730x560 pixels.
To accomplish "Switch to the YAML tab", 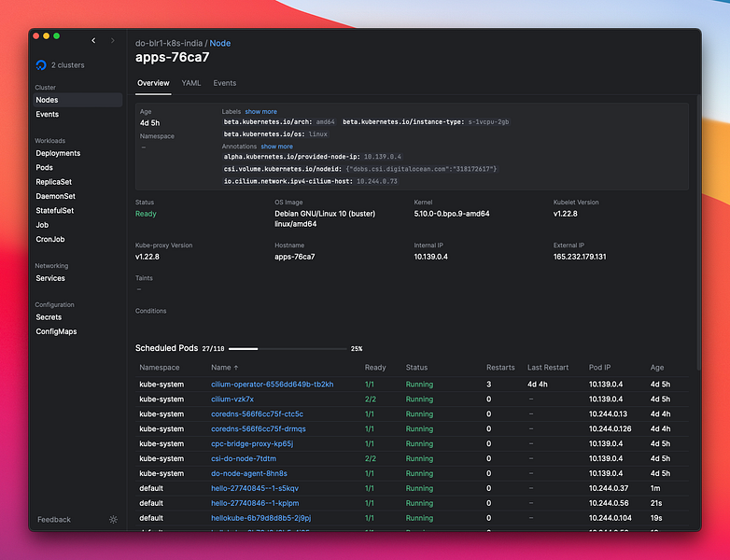I will click(x=191, y=83).
